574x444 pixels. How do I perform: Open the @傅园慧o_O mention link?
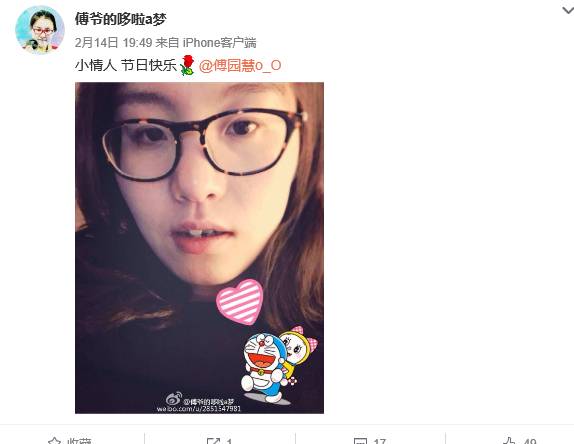pos(240,66)
